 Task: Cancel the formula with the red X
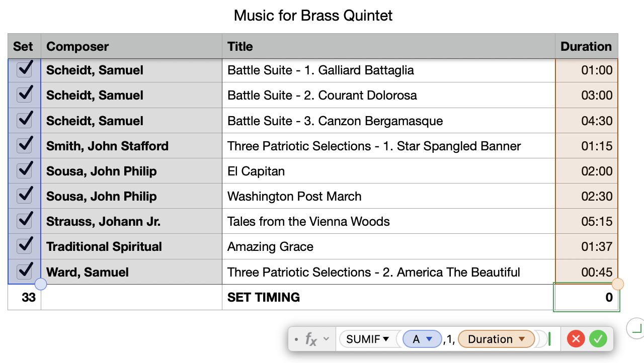click(x=576, y=339)
